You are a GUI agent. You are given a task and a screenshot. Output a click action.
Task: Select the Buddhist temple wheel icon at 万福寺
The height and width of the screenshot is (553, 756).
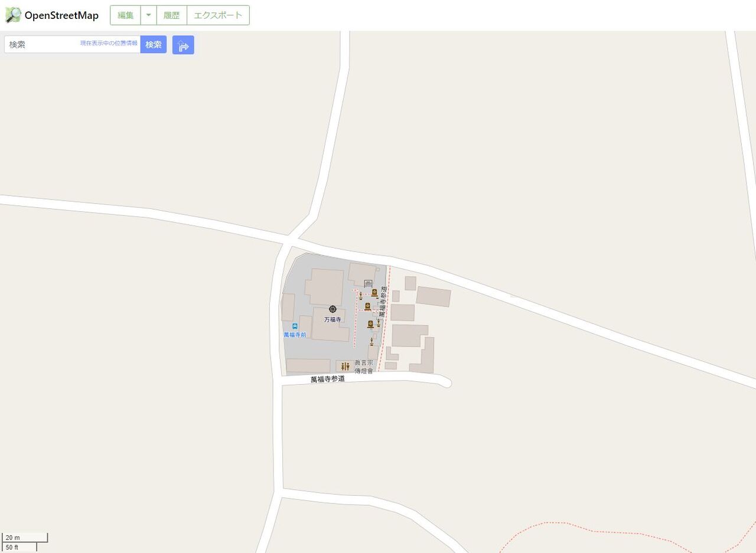pos(333,309)
